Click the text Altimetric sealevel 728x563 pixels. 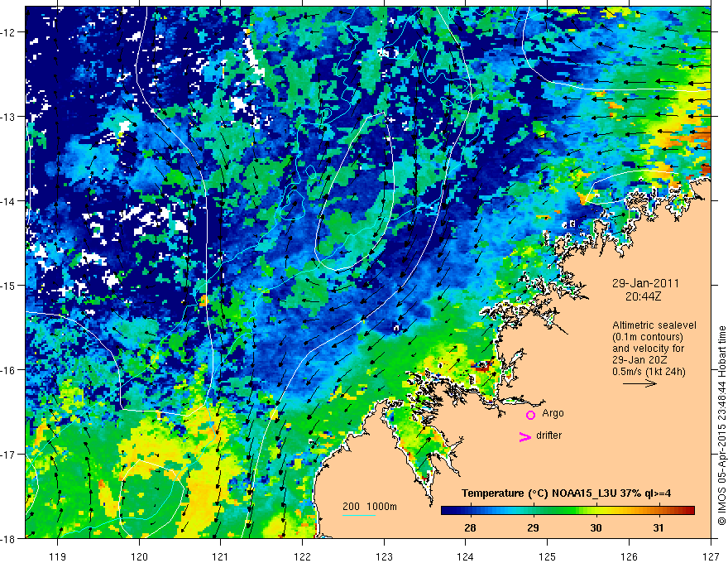coord(654,325)
